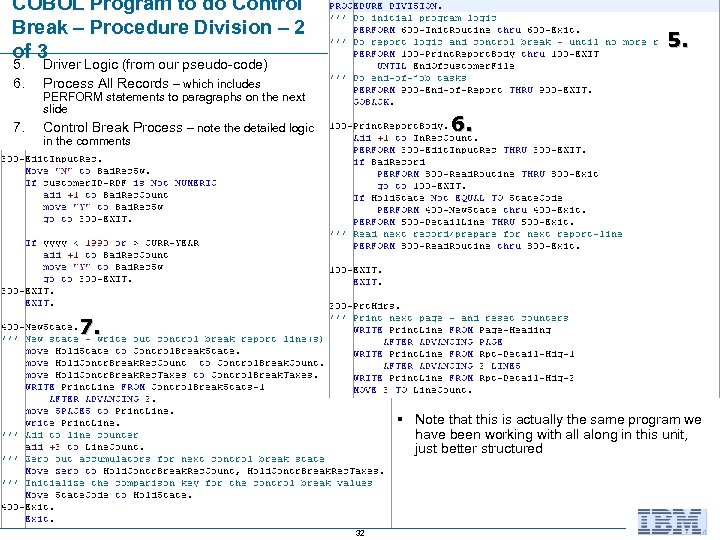Click the PERFORM NewState statement
720x540 pixels.
point(482,210)
